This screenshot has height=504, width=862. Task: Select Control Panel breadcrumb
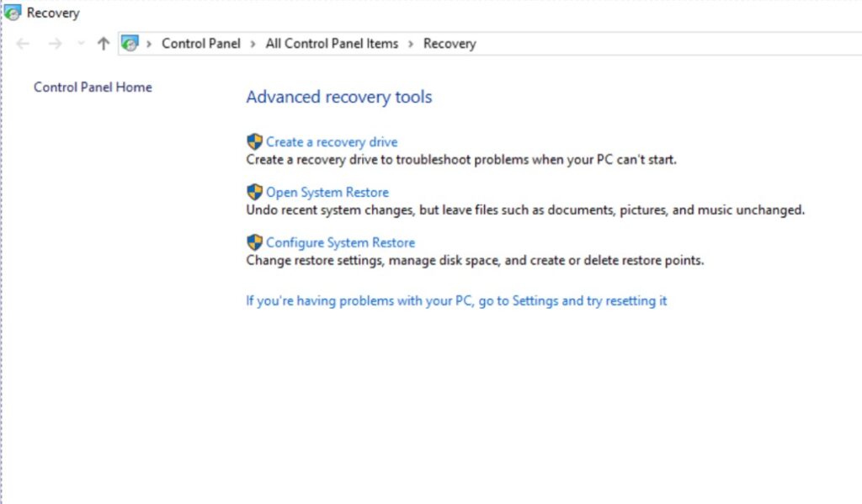point(200,44)
